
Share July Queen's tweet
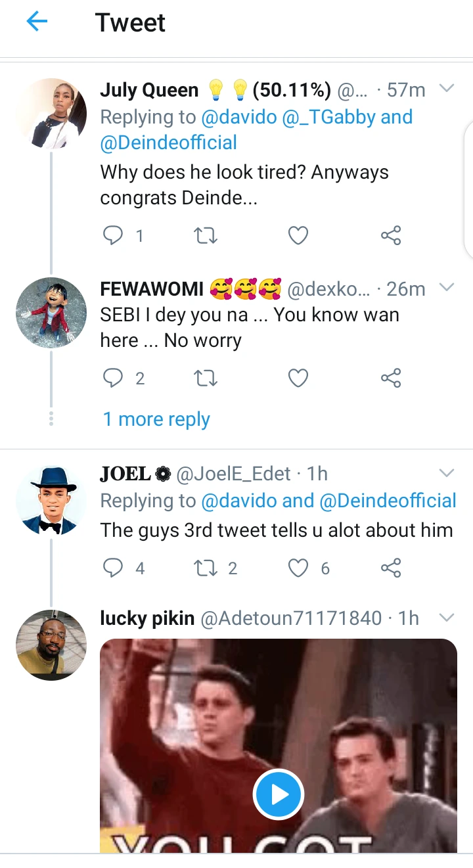pyautogui.click(x=391, y=235)
